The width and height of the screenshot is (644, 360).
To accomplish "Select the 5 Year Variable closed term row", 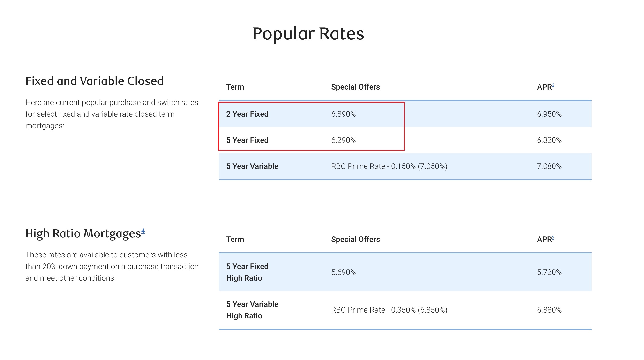I will click(x=252, y=166).
